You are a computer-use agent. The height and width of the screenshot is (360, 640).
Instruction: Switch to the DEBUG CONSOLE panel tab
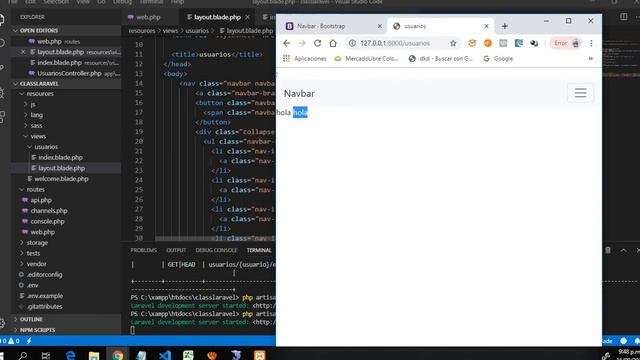[x=216, y=250]
